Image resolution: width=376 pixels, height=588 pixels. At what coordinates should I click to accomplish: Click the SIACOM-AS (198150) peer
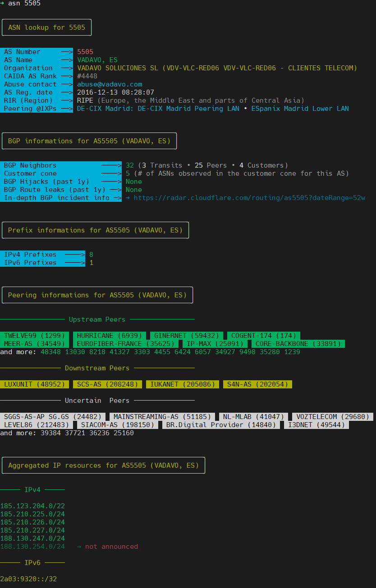118,425
